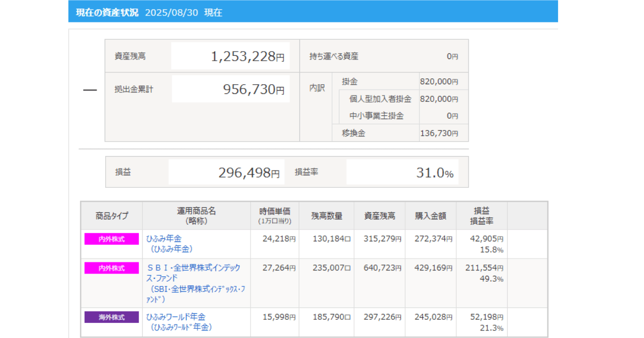The width and height of the screenshot is (644, 338).
Task: Click profit value 296,498円
Action: [249, 173]
